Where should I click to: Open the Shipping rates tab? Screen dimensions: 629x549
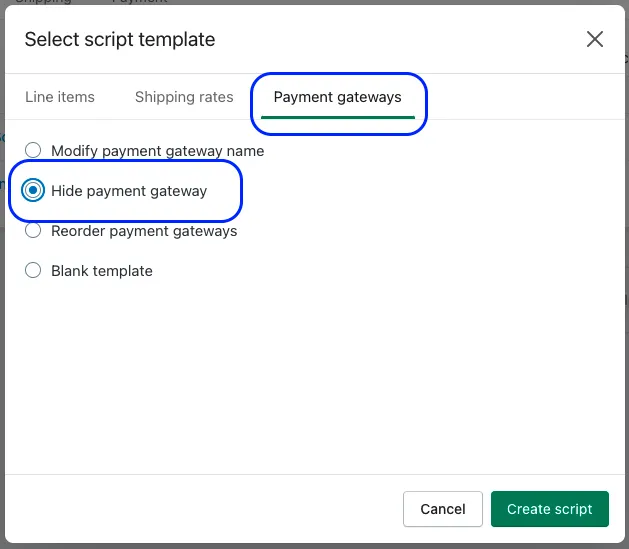(x=184, y=97)
